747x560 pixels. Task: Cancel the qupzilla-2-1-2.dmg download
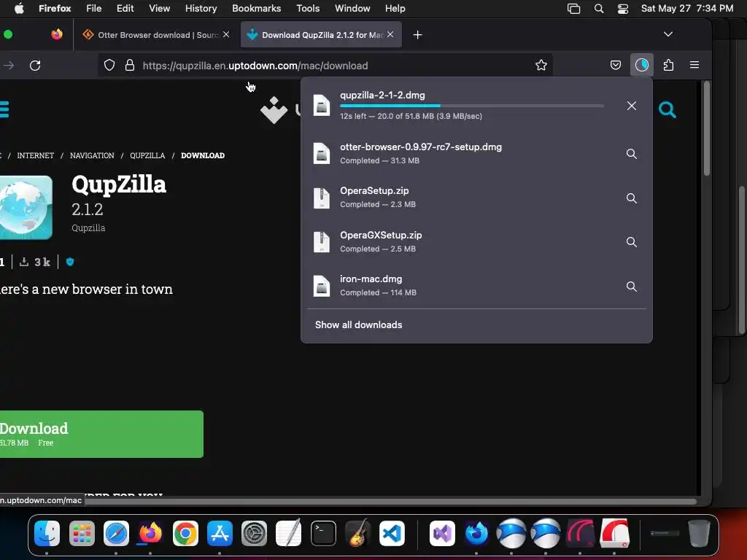coord(631,106)
